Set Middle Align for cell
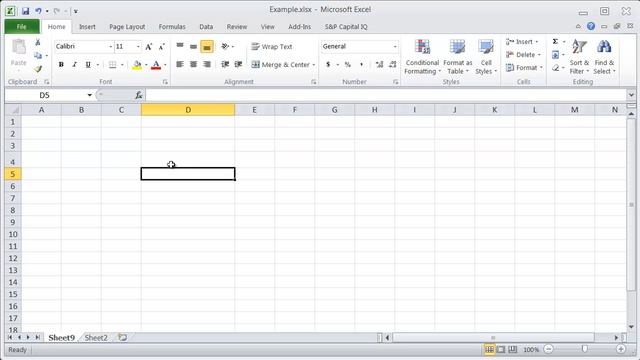The width and height of the screenshot is (640, 360). click(193, 46)
